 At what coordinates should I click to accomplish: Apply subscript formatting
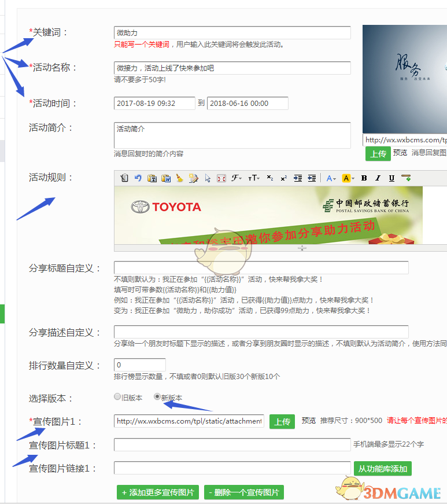269,178
